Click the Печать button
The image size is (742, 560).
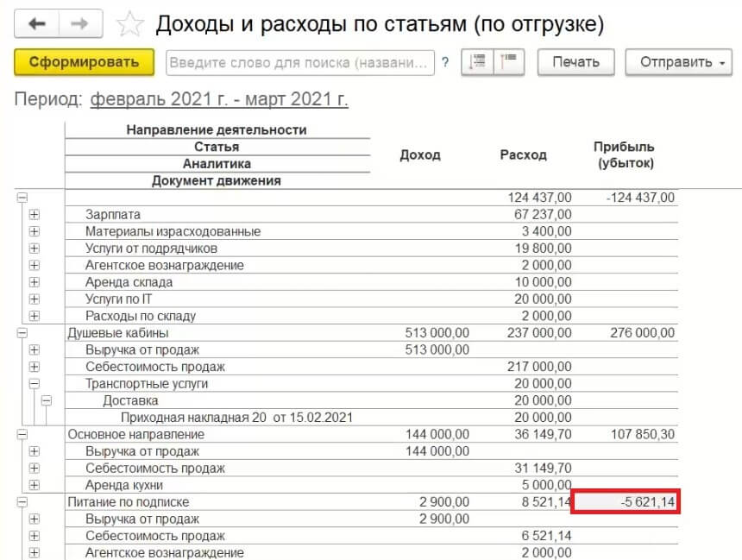tap(575, 62)
